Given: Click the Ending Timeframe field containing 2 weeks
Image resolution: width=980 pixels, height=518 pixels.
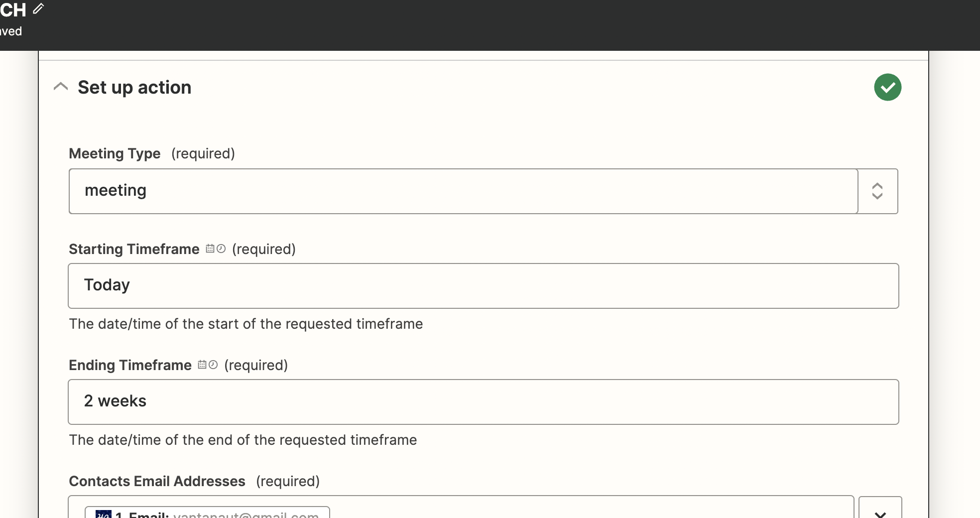Looking at the screenshot, I should [x=483, y=402].
